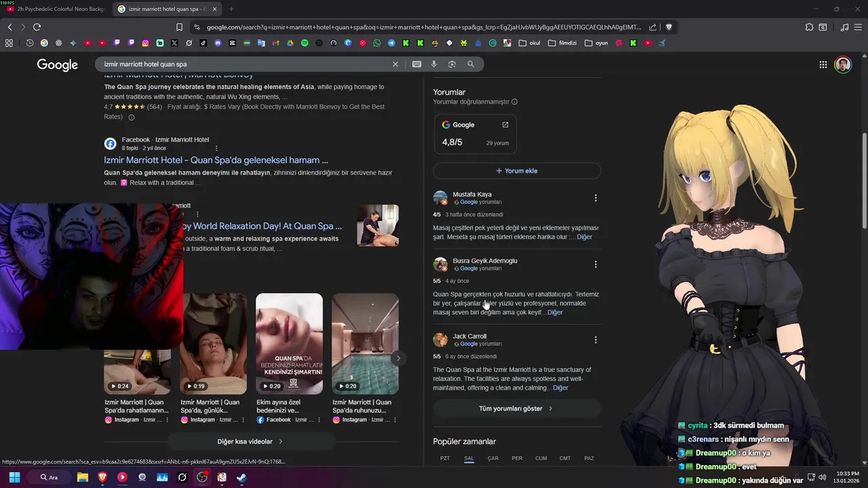Image resolution: width=868 pixels, height=488 pixels.
Task: Click the address bar URL
Action: (424, 27)
